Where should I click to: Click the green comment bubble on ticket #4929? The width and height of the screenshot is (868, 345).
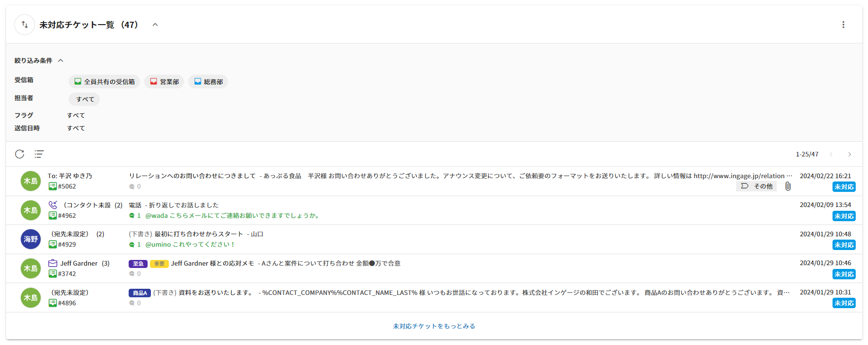(x=132, y=245)
